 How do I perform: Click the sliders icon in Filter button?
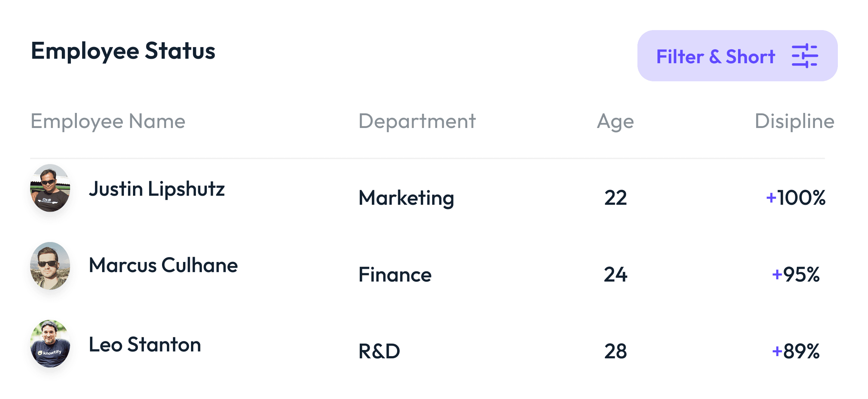coord(805,56)
